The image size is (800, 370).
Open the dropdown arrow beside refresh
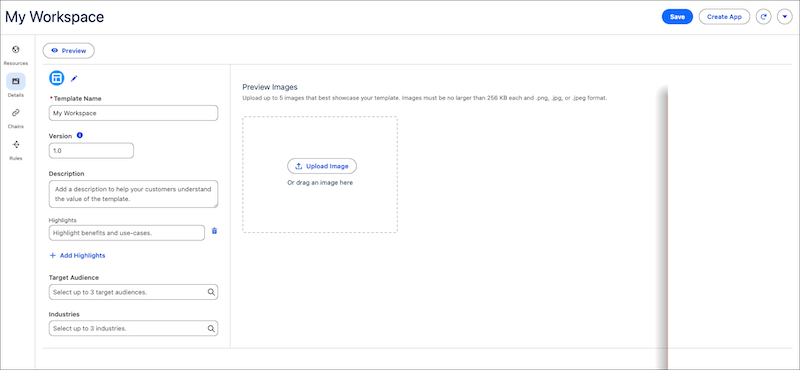[x=785, y=17]
